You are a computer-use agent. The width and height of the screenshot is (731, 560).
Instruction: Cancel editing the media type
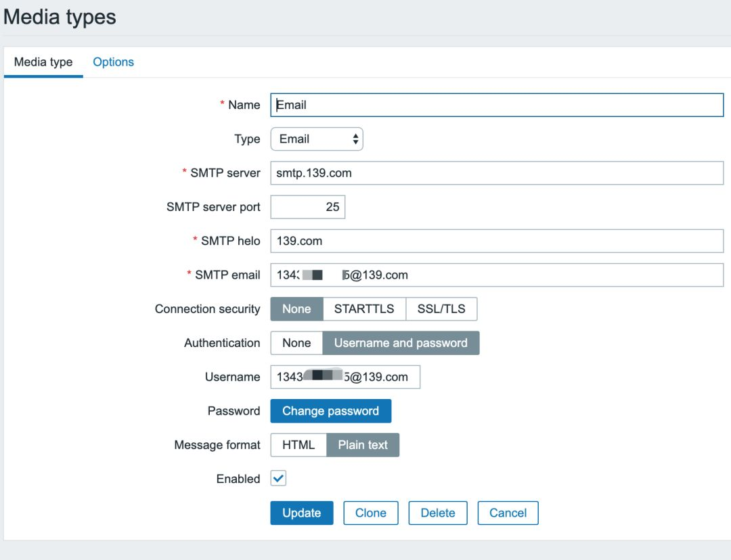pos(508,513)
